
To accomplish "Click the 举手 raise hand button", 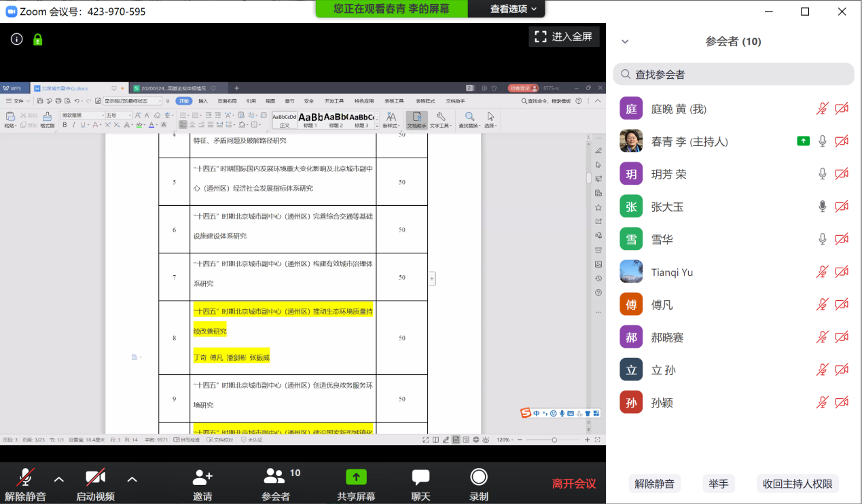I will [719, 484].
